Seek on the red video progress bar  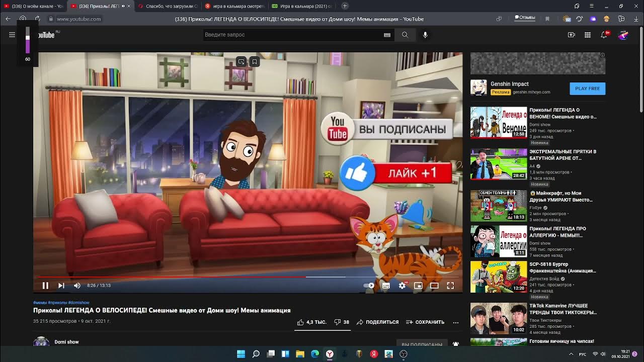coord(248,277)
